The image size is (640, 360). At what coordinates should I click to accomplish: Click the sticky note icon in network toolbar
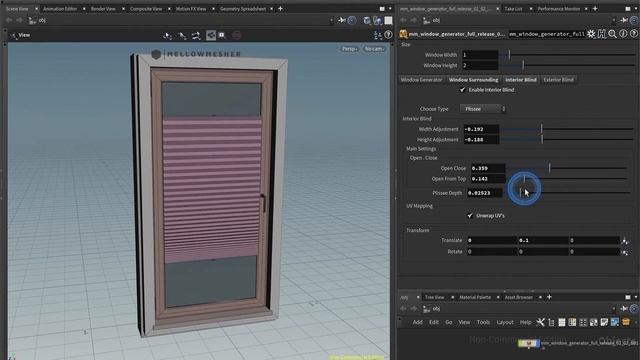point(604,322)
